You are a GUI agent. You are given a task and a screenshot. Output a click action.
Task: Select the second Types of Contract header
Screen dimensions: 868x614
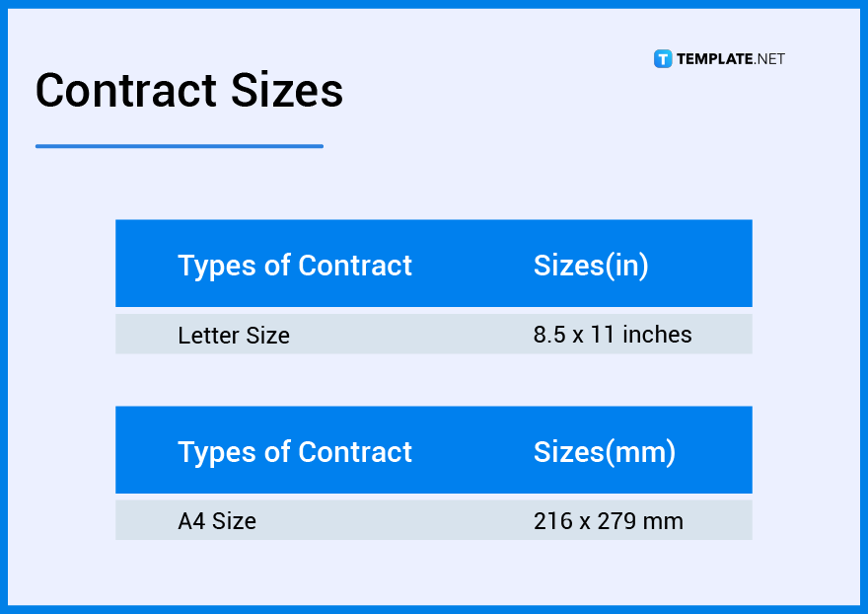click(295, 452)
